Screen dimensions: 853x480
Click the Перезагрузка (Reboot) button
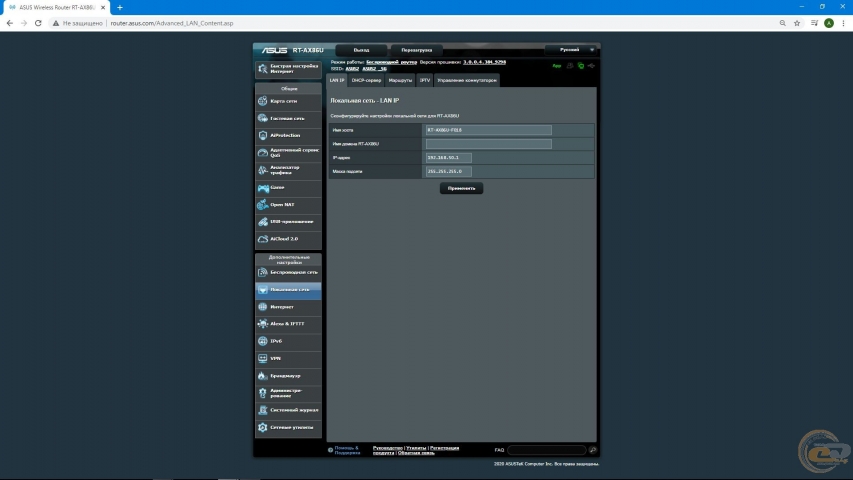click(x=417, y=50)
